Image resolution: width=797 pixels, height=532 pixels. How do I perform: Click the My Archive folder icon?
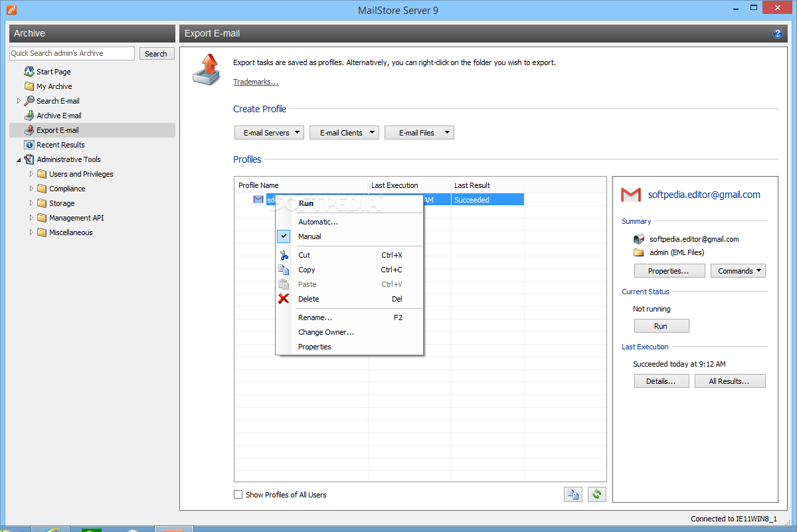pyautogui.click(x=29, y=86)
